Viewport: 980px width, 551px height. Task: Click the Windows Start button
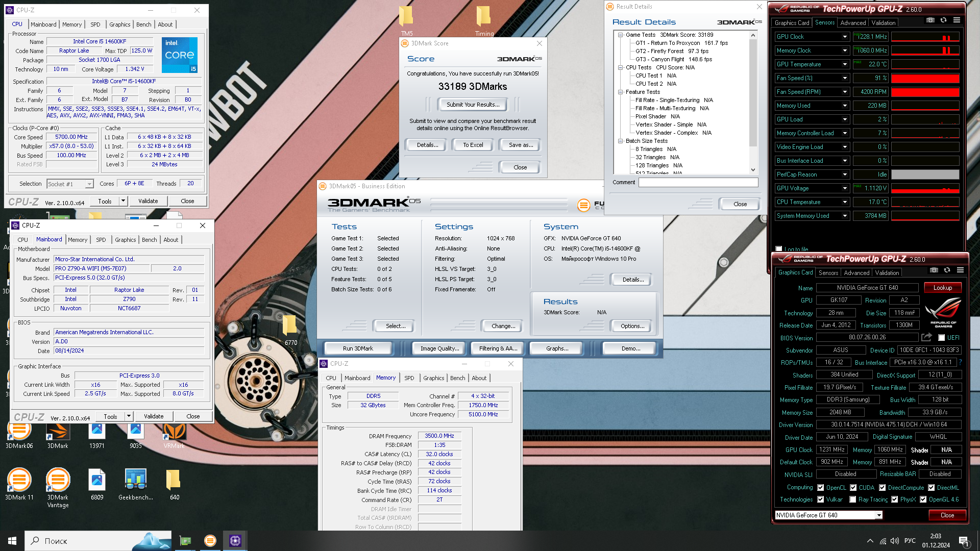point(12,541)
